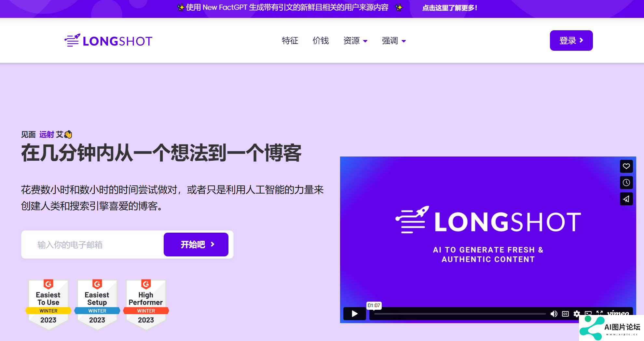Click the LongShot logo in header
This screenshot has height=341, width=644.
[108, 41]
